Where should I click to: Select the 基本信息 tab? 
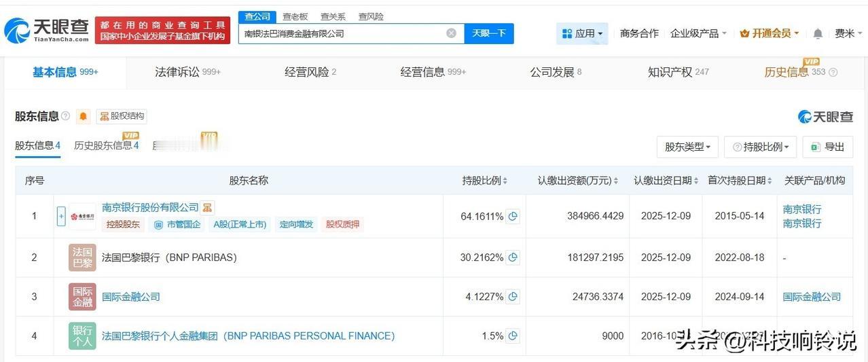pyautogui.click(x=65, y=72)
